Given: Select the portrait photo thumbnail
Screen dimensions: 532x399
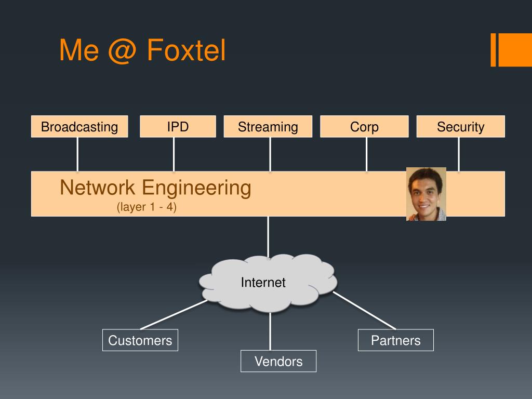Looking at the screenshot, I should [426, 194].
